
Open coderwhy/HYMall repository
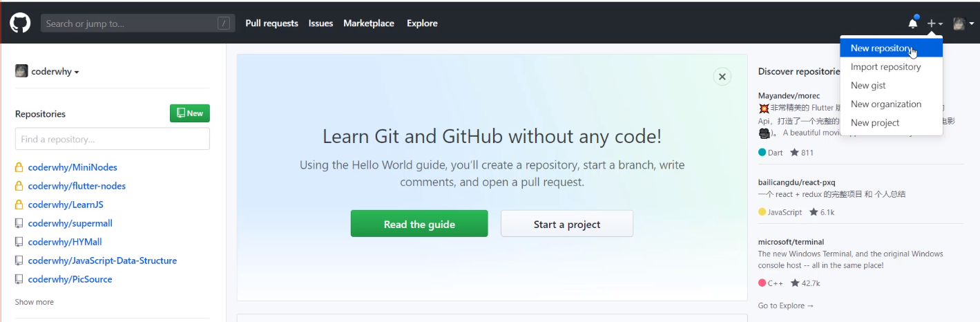click(65, 242)
